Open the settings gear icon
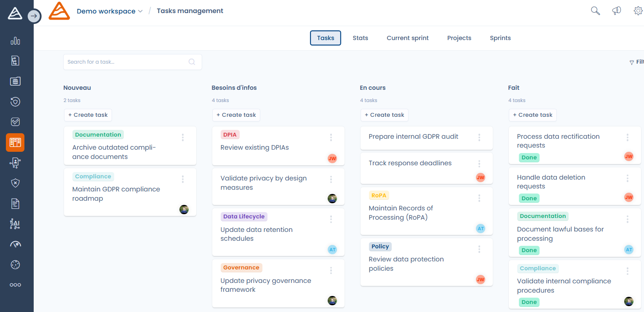This screenshot has height=312, width=644. click(638, 11)
